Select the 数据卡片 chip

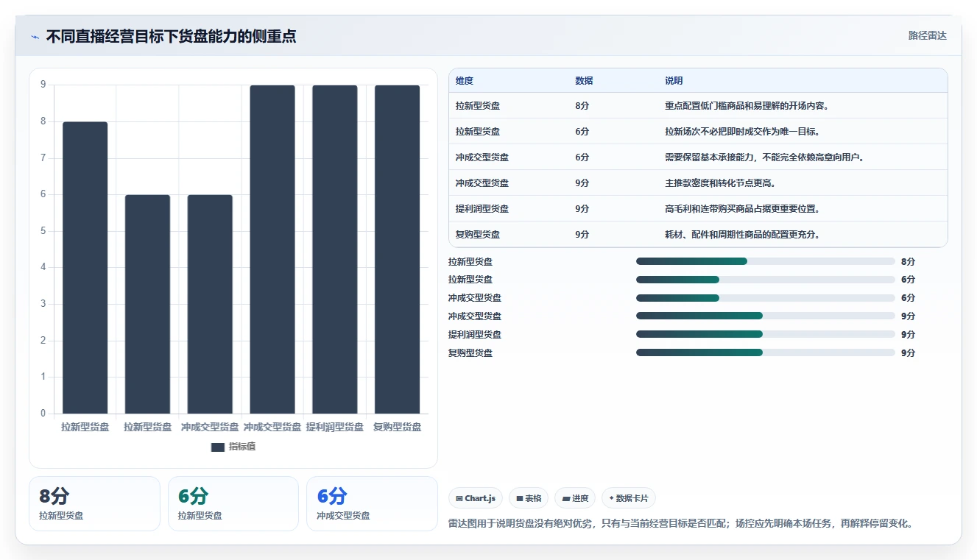coord(629,498)
